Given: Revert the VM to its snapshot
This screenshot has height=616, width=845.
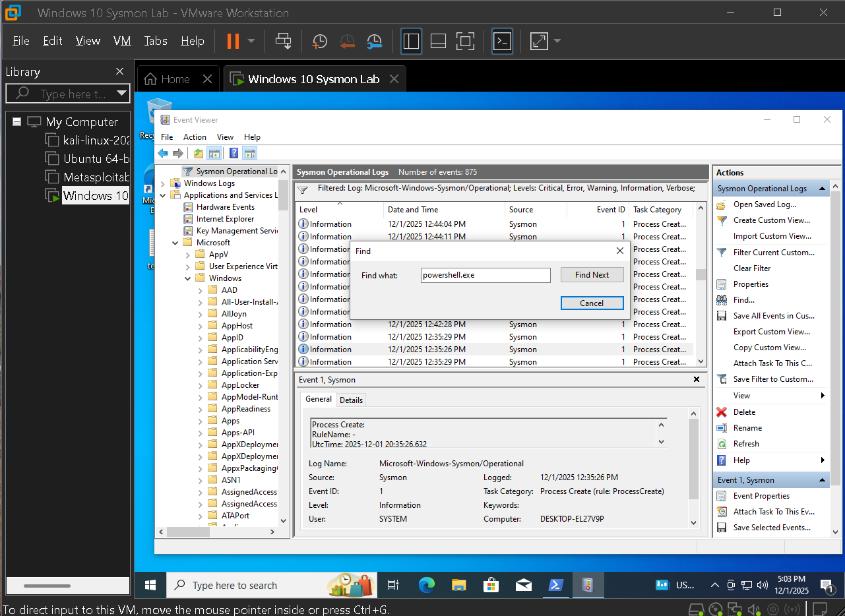Looking at the screenshot, I should 347,41.
